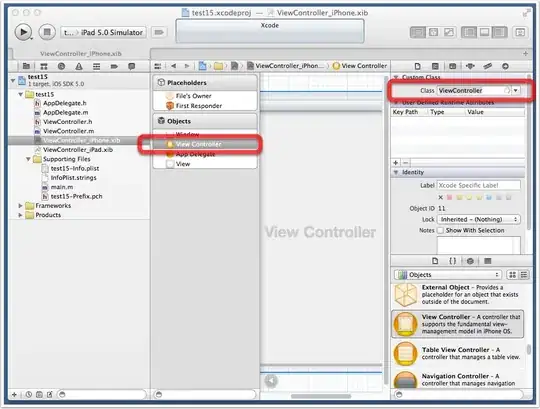Click the folder icon in the jump bar
This screenshot has height=409, width=540.
tap(218, 66)
